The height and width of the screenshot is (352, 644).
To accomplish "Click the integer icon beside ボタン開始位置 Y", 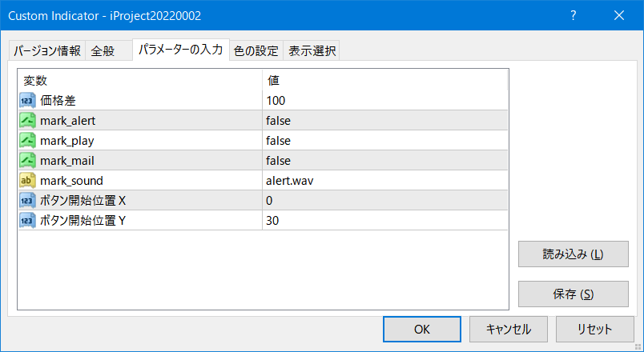I will click(27, 221).
